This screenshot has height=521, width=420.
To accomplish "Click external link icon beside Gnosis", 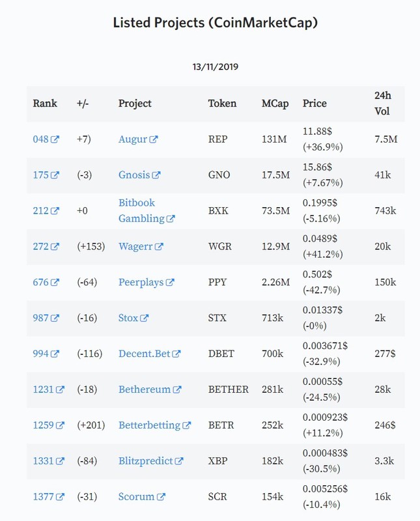I will [x=156, y=175].
